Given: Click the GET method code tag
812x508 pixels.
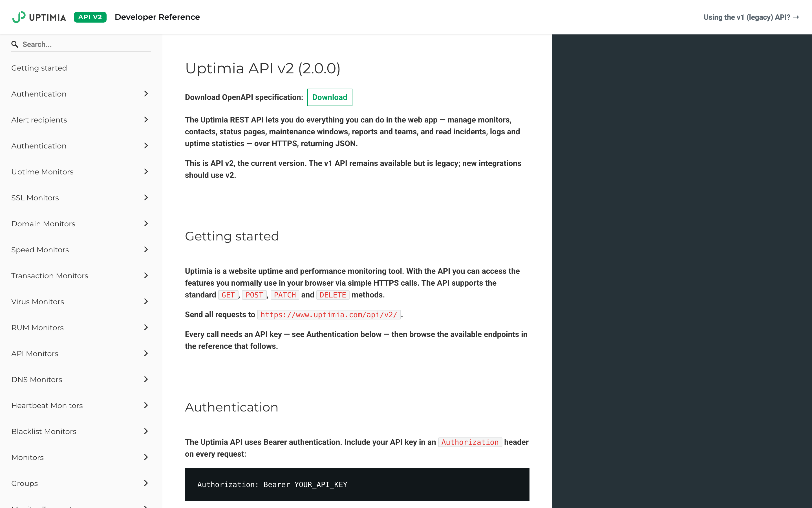Looking at the screenshot, I should (x=228, y=295).
